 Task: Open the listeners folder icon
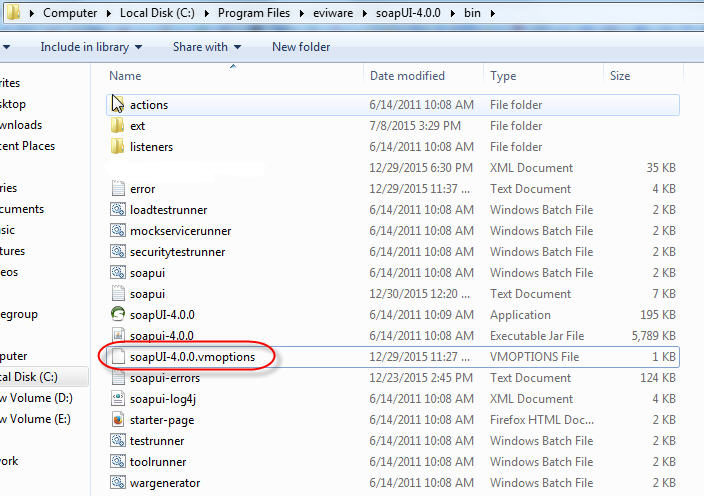click(x=117, y=147)
